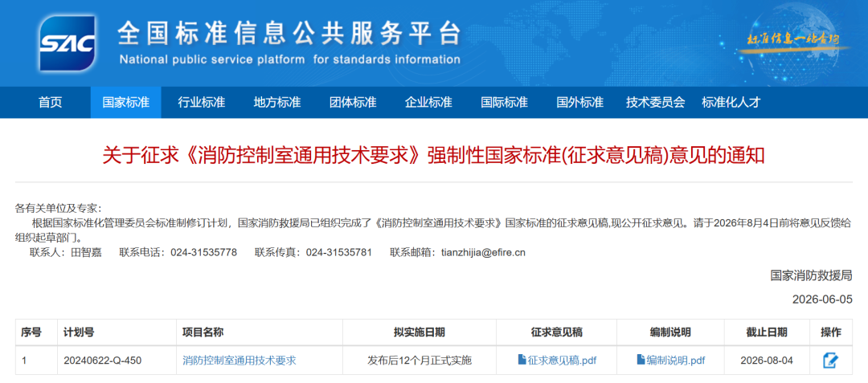
Task: Download 征求意见稿.pdf file
Action: tap(562, 361)
